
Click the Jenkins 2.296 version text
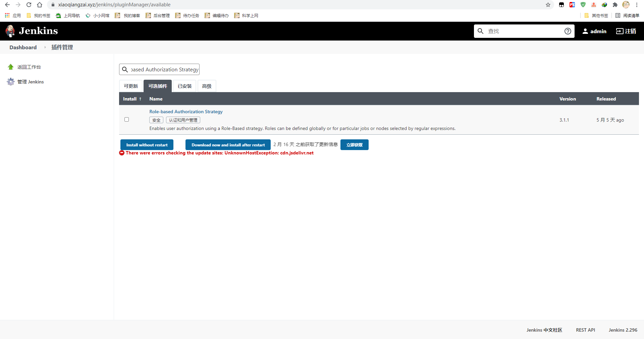[623, 330]
